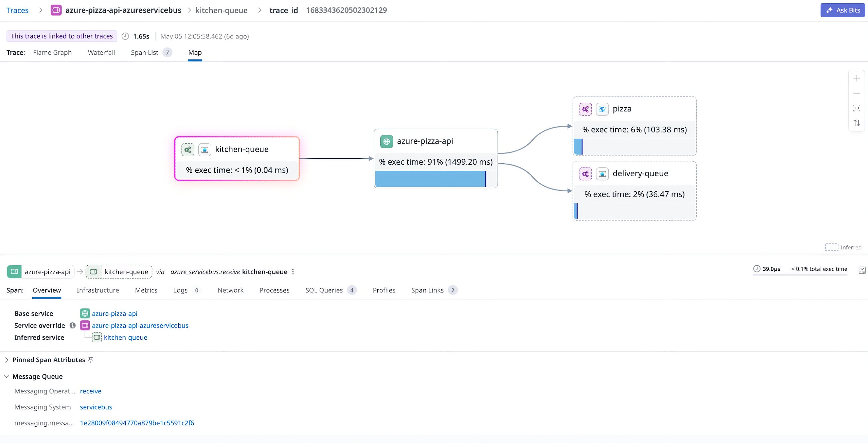Image resolution: width=868 pixels, height=443 pixels.
Task: Click the message id 1e28009f08494770a879be1c5591c2f6
Action: (x=137, y=423)
